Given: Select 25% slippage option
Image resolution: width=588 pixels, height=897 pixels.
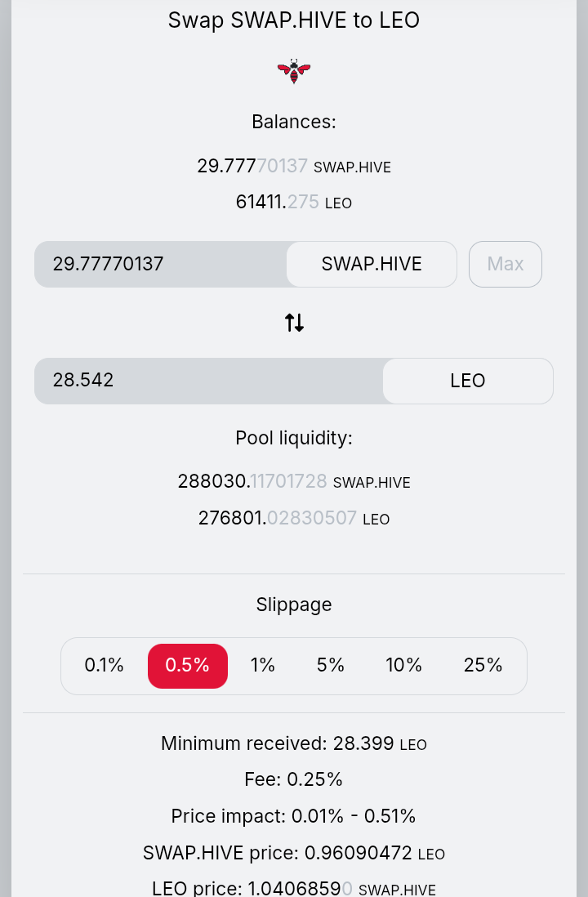Looking at the screenshot, I should coord(483,665).
